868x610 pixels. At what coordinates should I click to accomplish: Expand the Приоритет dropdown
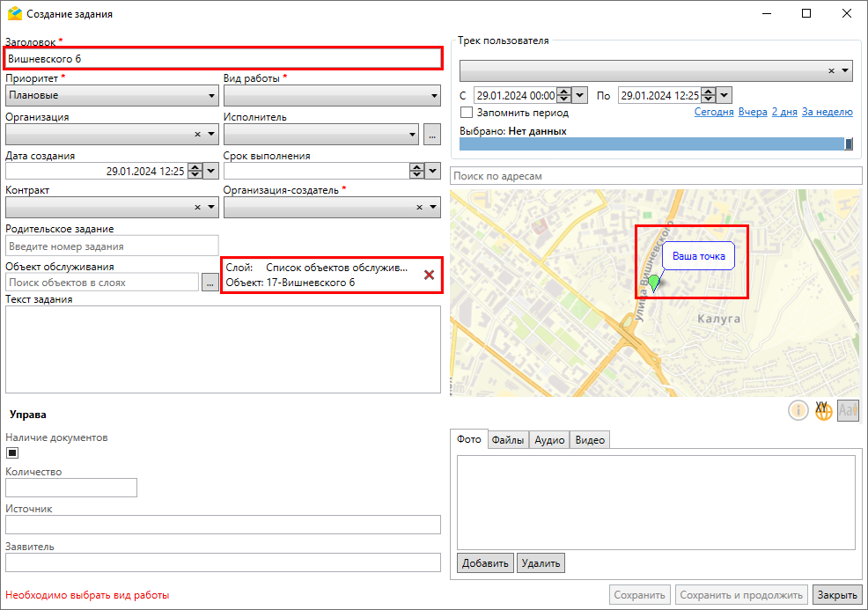(211, 96)
